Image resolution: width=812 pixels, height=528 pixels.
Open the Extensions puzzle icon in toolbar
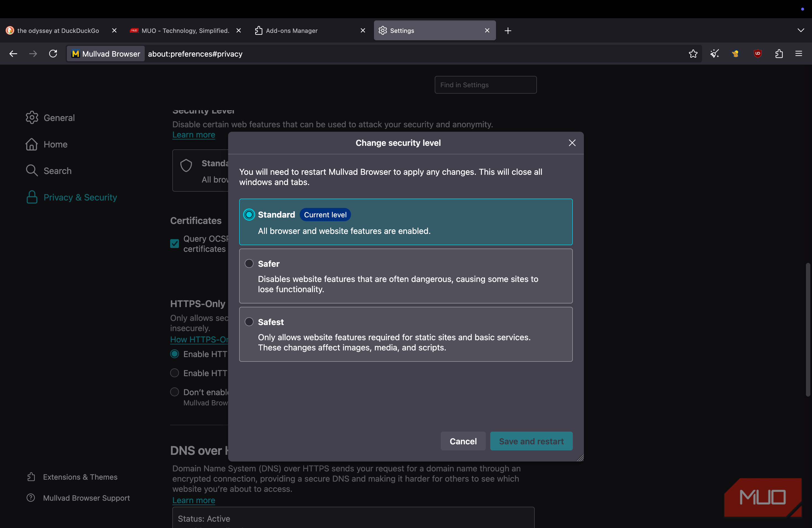tap(779, 54)
